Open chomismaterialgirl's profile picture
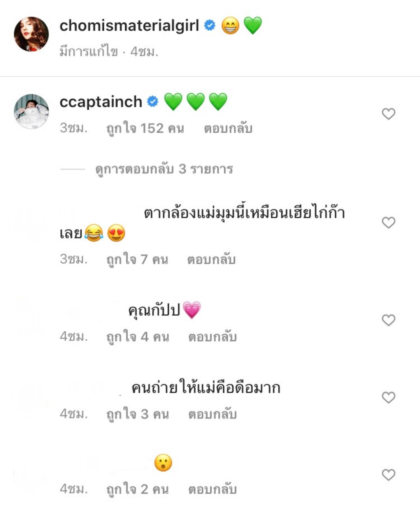The image size is (420, 514). pos(31,34)
